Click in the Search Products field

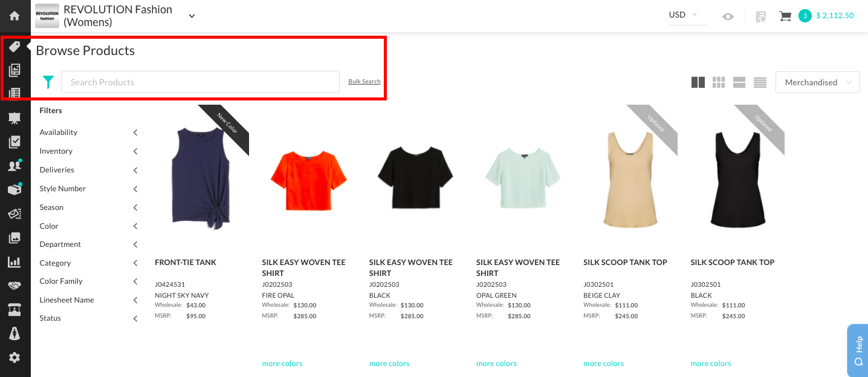tap(200, 82)
